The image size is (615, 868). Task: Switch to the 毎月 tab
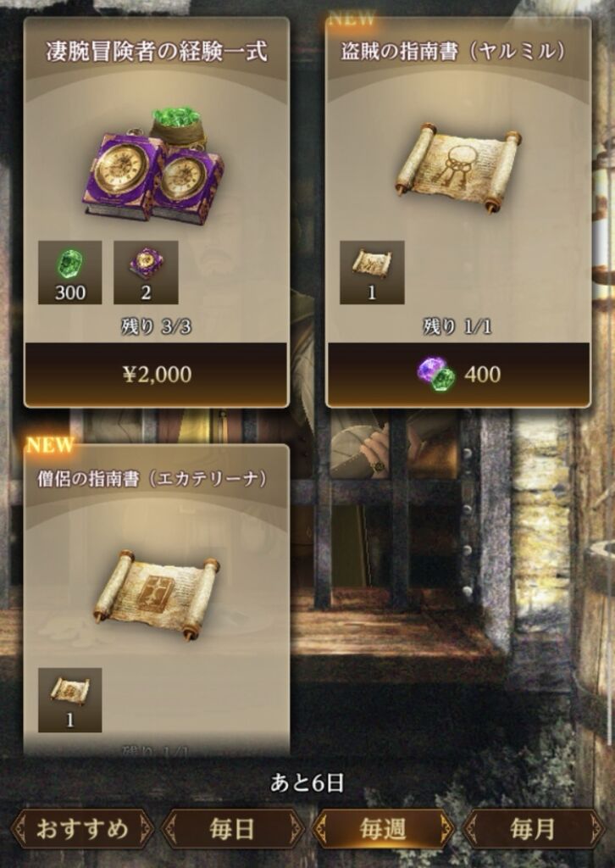click(x=533, y=829)
